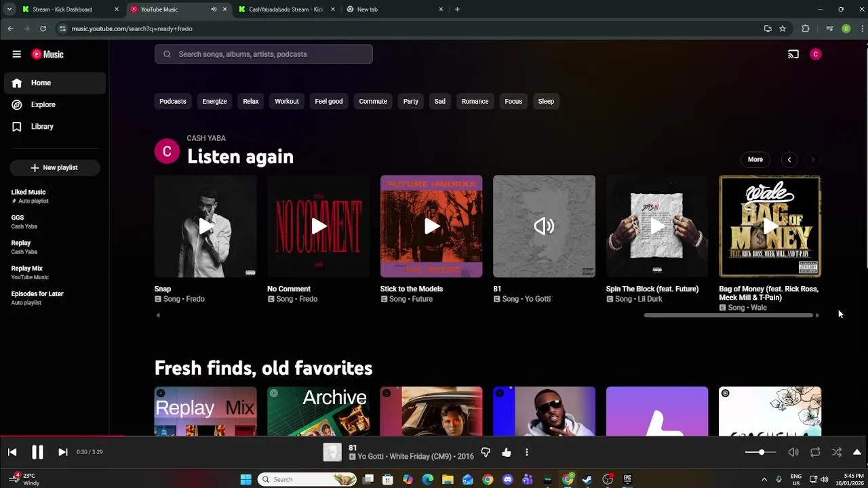Open the player three-dot menu
This screenshot has height=488, width=868.
[x=527, y=452]
